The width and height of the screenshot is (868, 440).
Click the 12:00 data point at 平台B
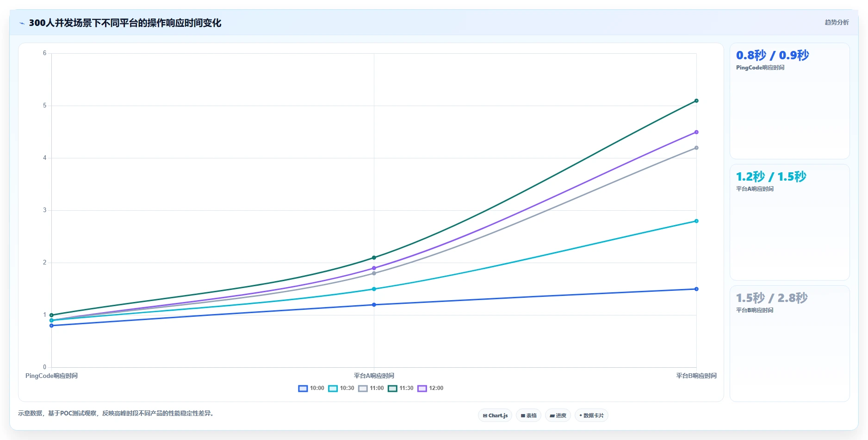click(x=696, y=132)
